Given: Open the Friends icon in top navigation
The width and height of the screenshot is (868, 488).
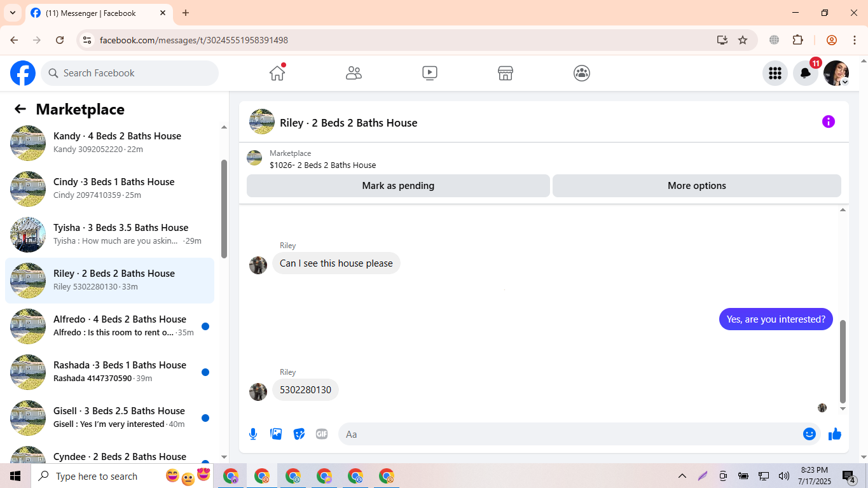Looking at the screenshot, I should click(354, 73).
